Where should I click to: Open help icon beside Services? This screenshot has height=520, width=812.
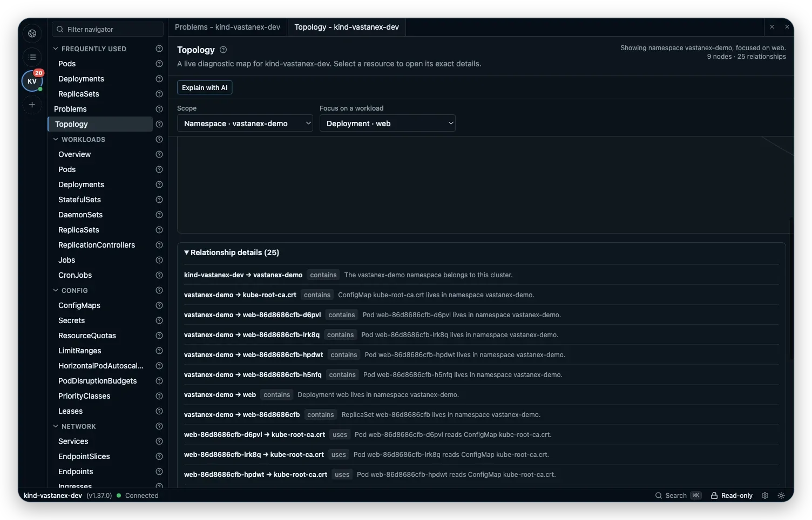click(159, 441)
